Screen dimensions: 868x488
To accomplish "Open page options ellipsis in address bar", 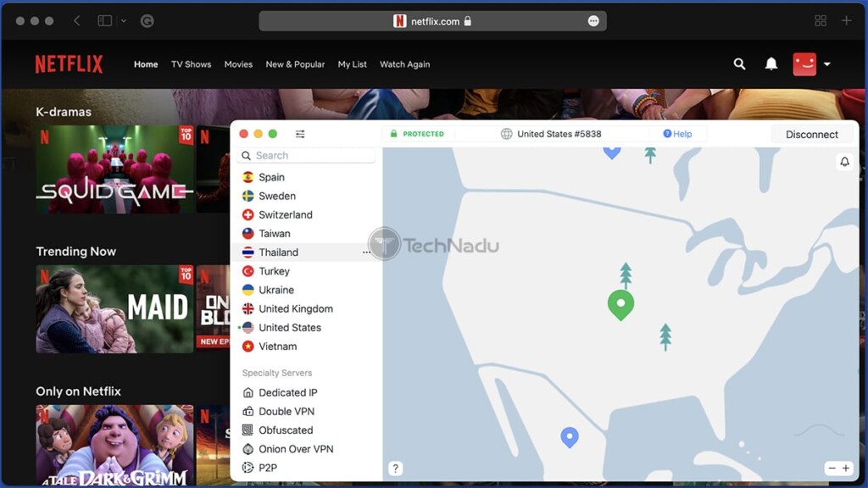I will pyautogui.click(x=593, y=21).
